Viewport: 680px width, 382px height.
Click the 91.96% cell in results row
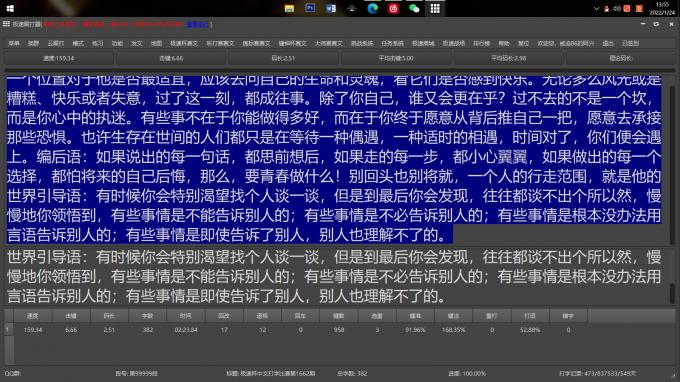(415, 330)
